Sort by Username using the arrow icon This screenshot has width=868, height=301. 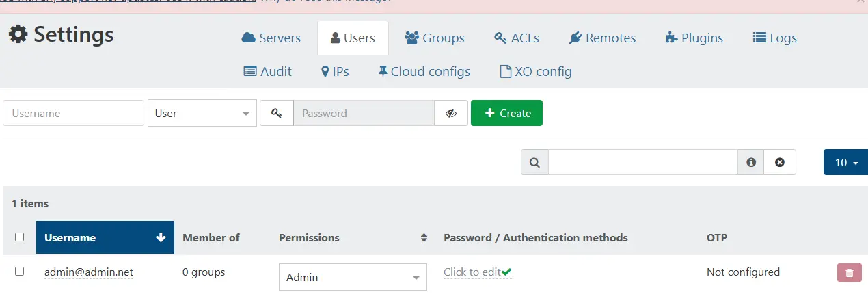pyautogui.click(x=161, y=237)
